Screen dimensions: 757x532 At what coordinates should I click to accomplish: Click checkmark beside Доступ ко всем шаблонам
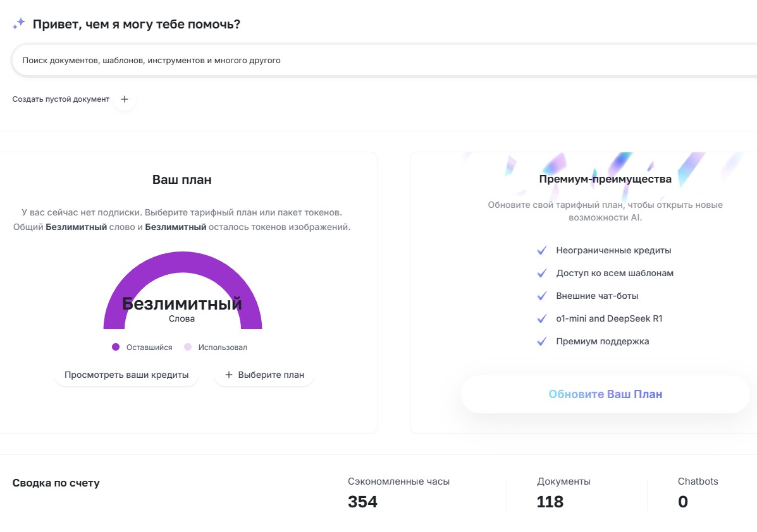point(541,273)
